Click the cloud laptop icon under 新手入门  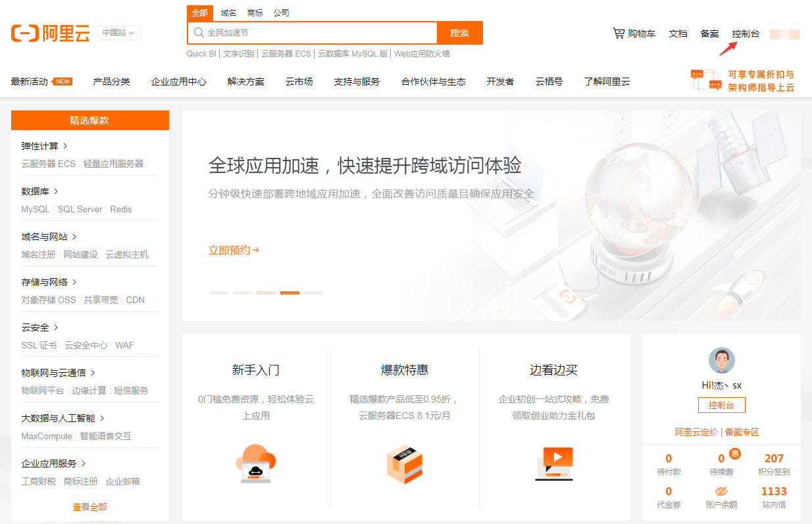coord(256,464)
